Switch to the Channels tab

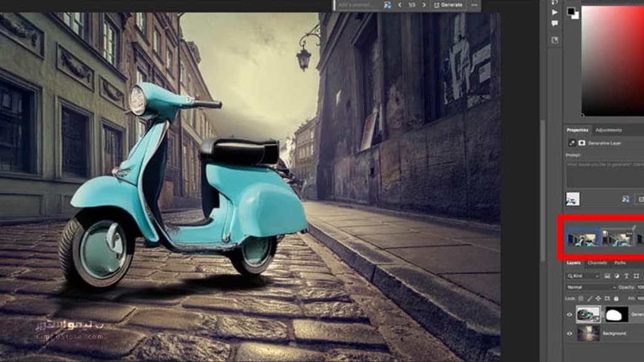pyautogui.click(x=597, y=263)
